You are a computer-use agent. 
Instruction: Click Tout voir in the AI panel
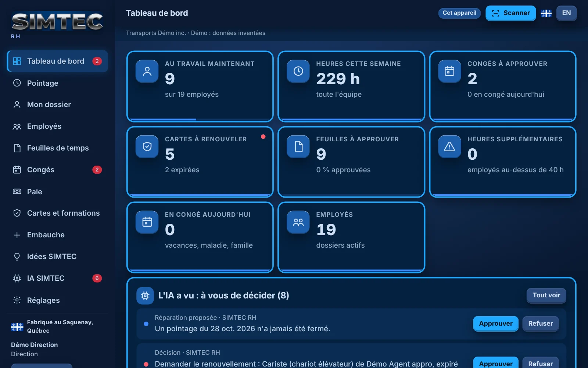click(546, 296)
